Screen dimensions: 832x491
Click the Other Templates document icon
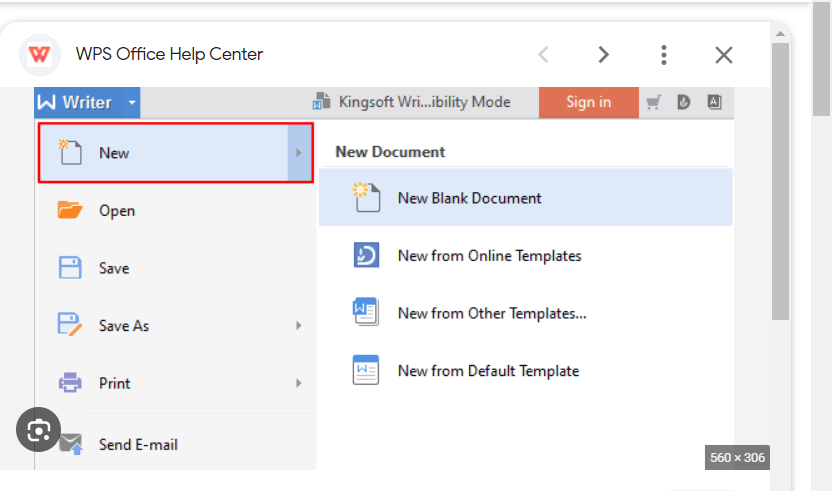366,312
